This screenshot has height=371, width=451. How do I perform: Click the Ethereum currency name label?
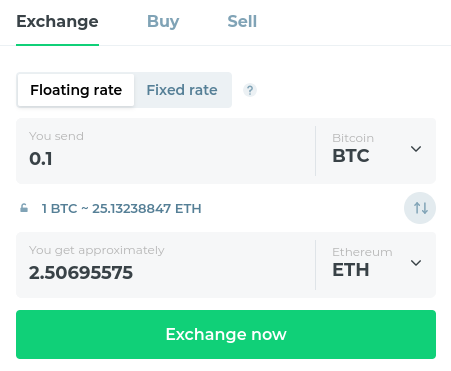(362, 252)
